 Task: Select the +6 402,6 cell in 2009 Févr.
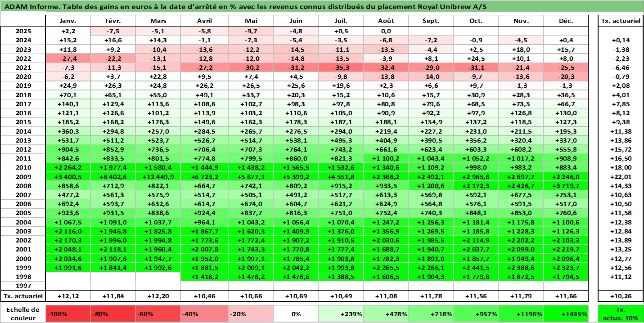(113, 177)
